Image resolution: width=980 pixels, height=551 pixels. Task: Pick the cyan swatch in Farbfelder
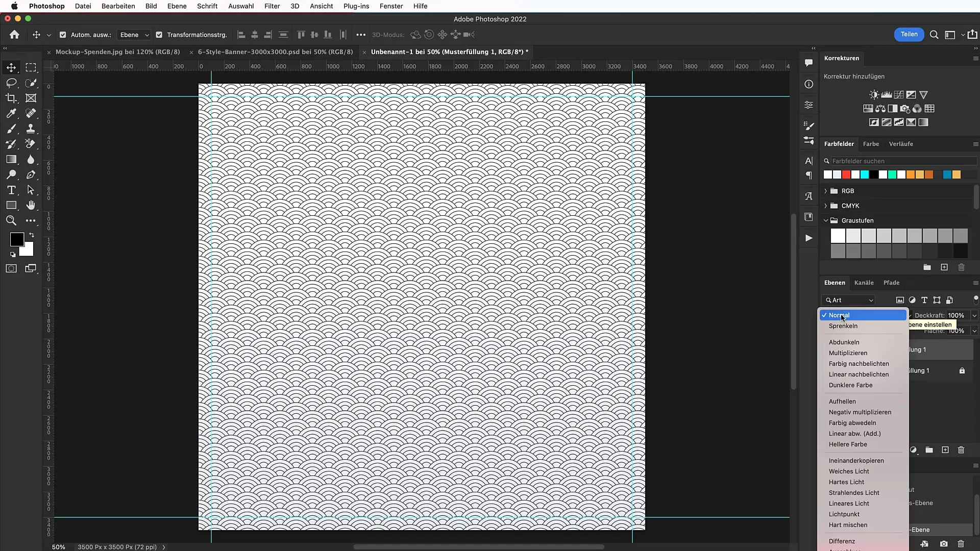click(865, 174)
